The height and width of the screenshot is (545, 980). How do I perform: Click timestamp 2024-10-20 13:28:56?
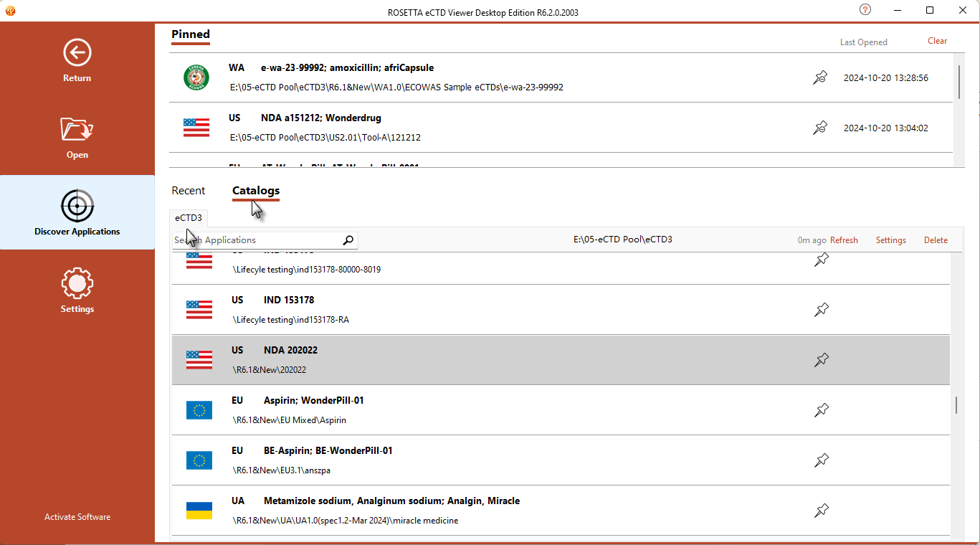coord(885,77)
